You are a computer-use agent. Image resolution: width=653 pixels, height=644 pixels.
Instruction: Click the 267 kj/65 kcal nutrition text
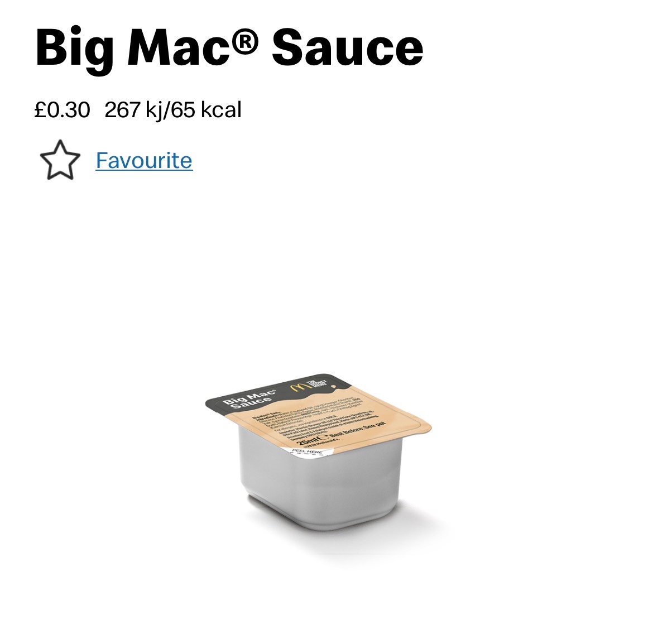pos(173,110)
